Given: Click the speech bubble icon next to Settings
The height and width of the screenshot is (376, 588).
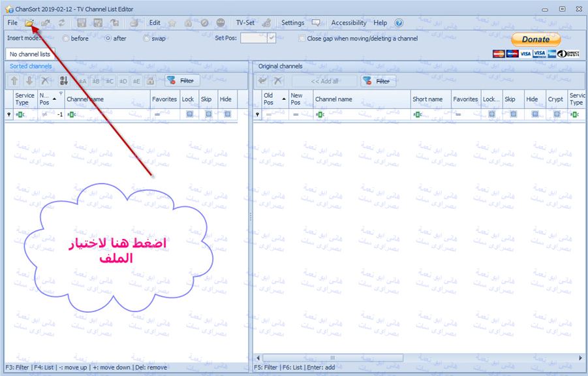Looking at the screenshot, I should click(x=316, y=23).
